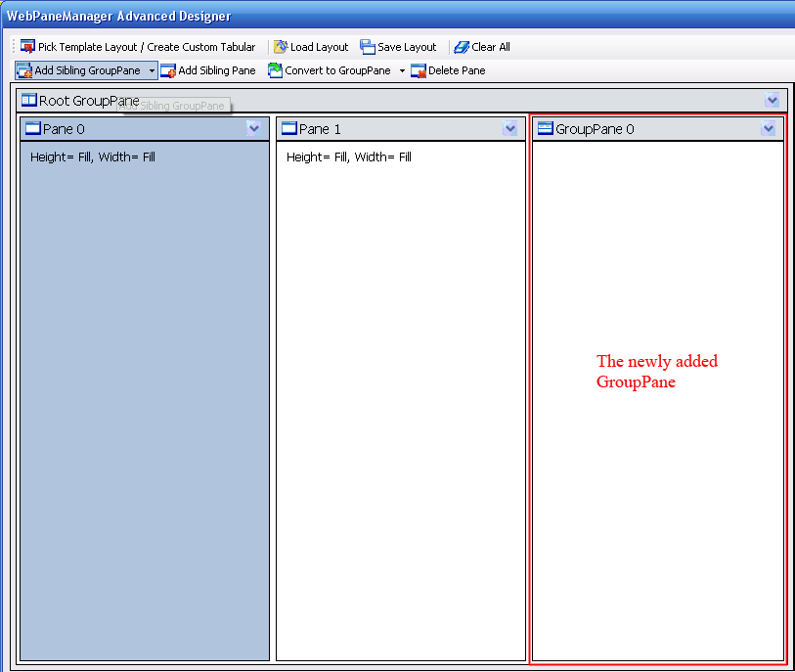Click the Root GroupPane header icon
Viewport: 795px width, 672px height.
[29, 101]
